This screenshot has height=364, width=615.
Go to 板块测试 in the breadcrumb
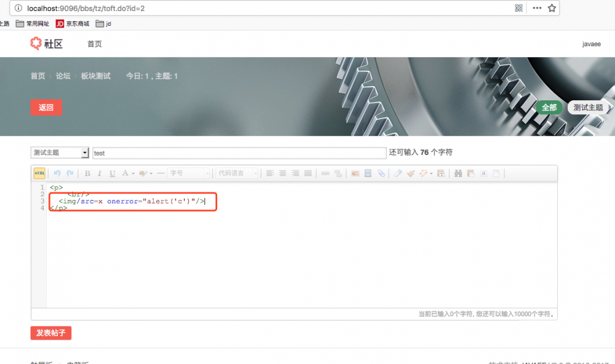[96, 76]
